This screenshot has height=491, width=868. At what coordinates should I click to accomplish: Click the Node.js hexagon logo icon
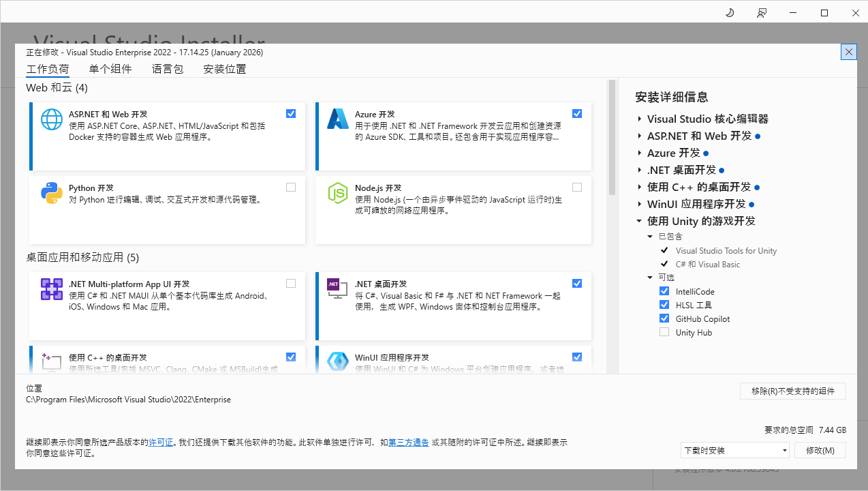pyautogui.click(x=338, y=194)
